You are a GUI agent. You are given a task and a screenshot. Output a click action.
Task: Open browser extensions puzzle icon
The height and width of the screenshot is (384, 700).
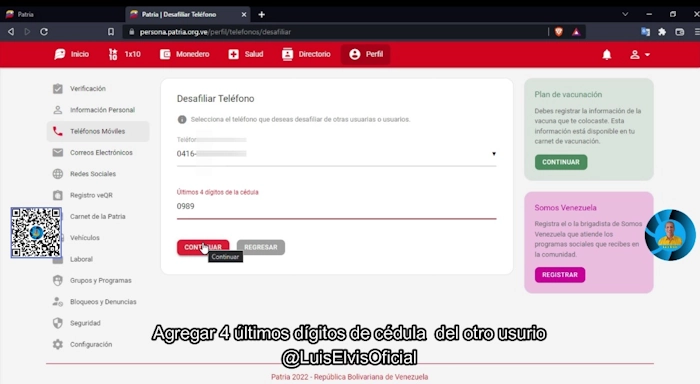click(662, 32)
